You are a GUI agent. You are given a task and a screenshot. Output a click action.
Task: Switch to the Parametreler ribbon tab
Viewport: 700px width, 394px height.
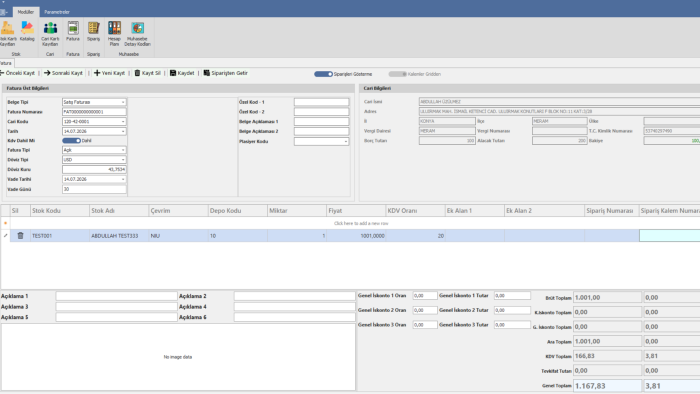pyautogui.click(x=57, y=12)
